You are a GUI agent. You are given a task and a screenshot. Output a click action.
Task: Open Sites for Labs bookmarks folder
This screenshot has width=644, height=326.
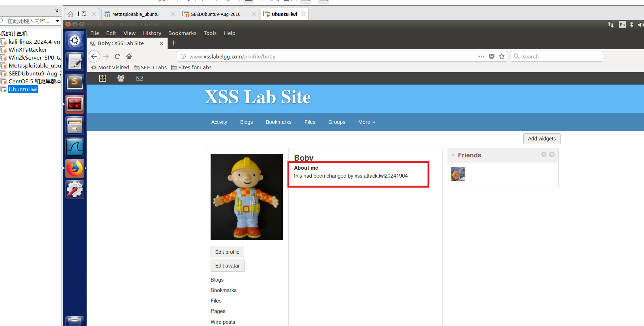click(x=191, y=68)
